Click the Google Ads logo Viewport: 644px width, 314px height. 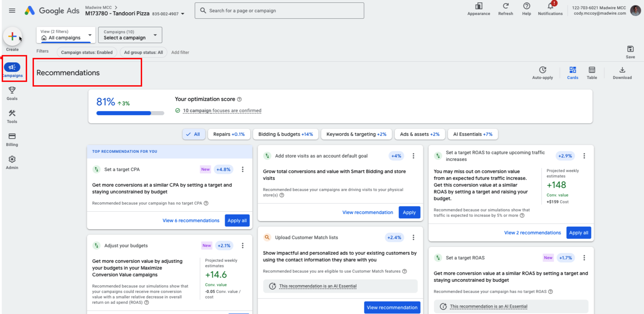(52, 11)
